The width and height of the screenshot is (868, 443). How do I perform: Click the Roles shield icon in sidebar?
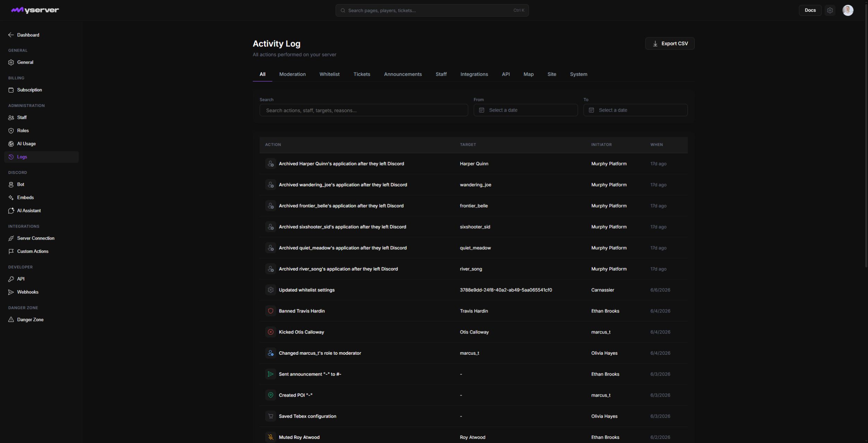click(x=11, y=131)
